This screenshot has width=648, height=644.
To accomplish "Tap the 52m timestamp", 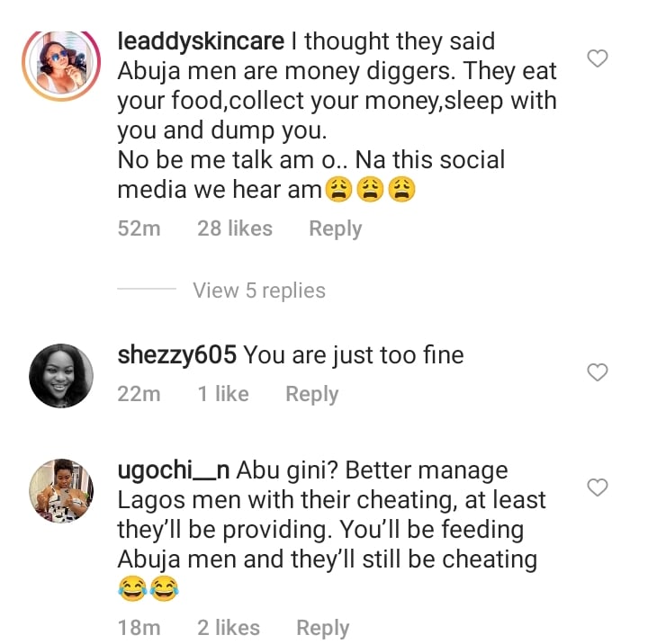I will point(139,229).
